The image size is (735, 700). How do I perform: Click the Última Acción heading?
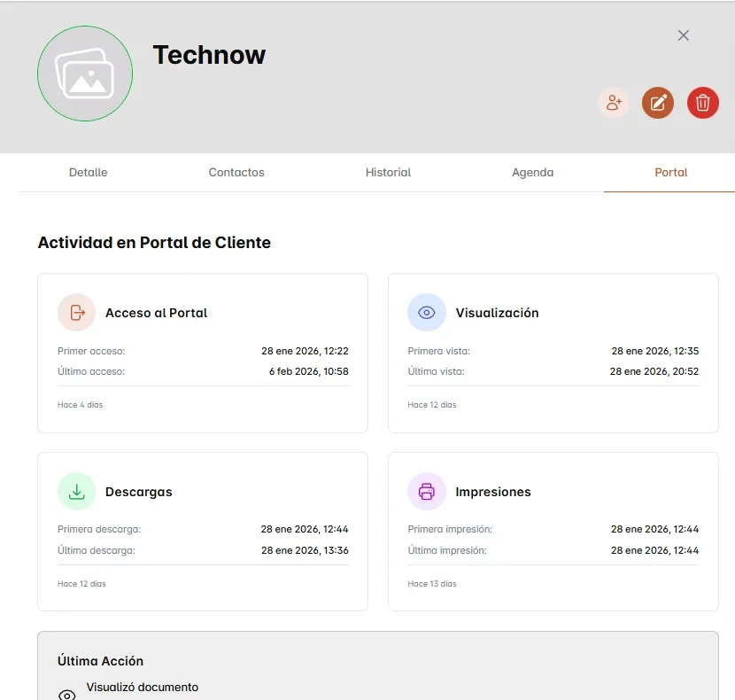100,661
